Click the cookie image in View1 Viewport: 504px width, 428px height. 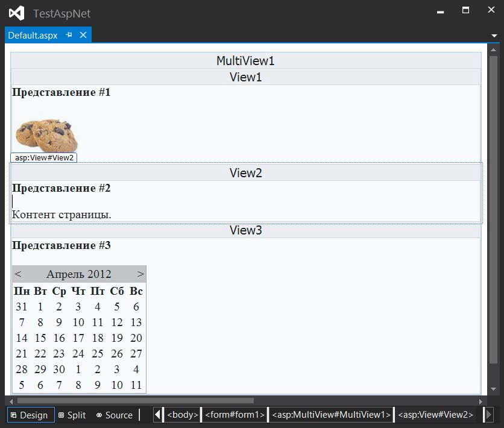[47, 136]
